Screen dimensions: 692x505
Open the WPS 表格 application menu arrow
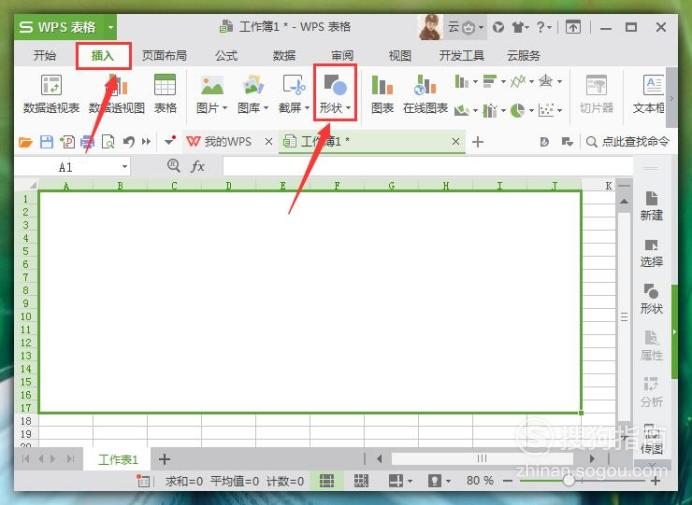pyautogui.click(x=111, y=27)
